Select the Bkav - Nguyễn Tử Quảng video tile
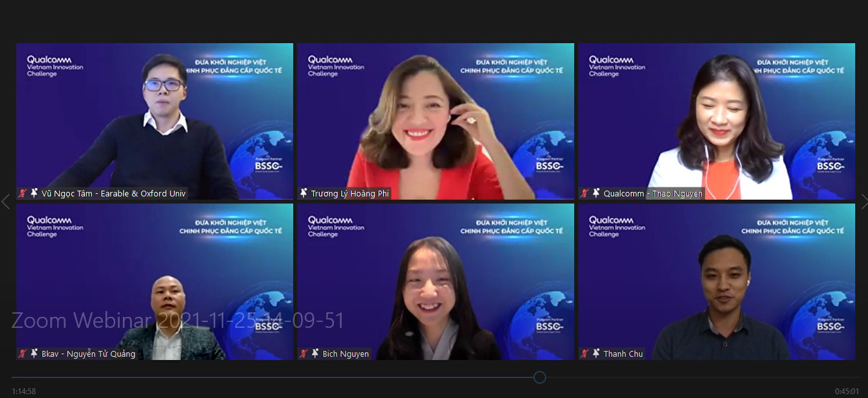This screenshot has width=868, height=398. click(154, 281)
